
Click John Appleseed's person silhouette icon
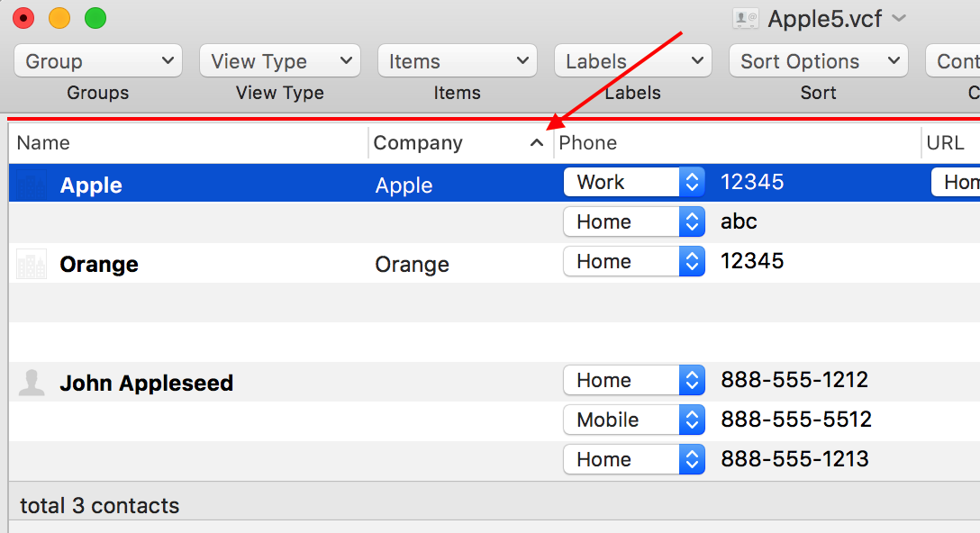32,383
